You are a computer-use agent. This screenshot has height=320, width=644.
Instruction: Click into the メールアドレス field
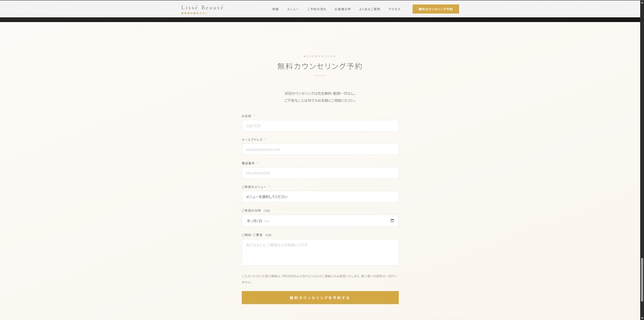point(320,149)
